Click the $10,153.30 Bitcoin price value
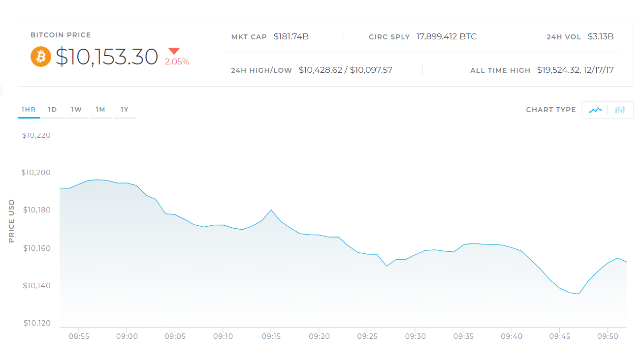 (x=107, y=57)
